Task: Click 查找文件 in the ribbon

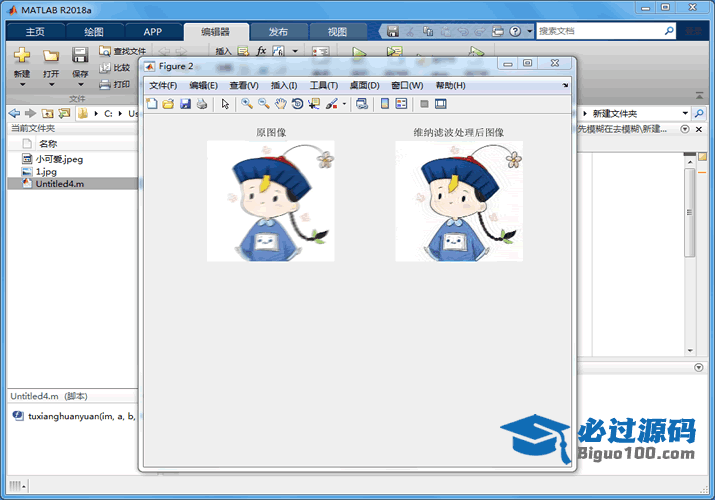Action: pyautogui.click(x=122, y=51)
